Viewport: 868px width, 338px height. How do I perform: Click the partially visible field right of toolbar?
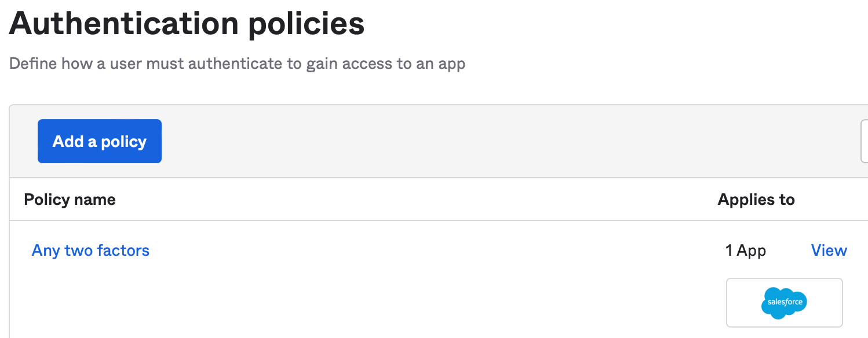pos(864,141)
